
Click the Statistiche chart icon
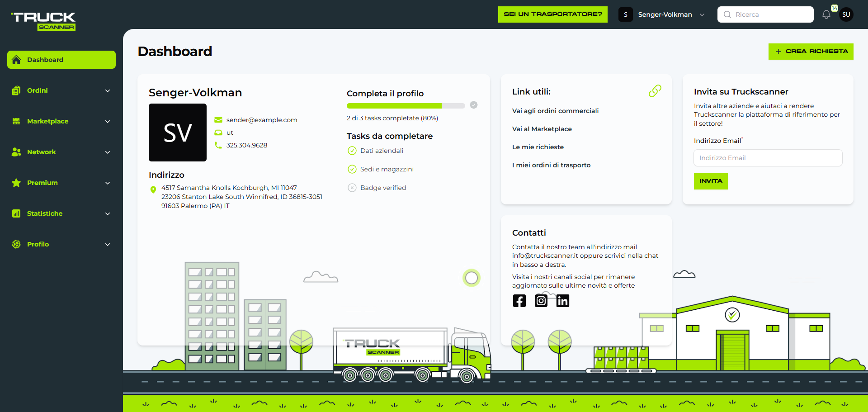tap(16, 213)
